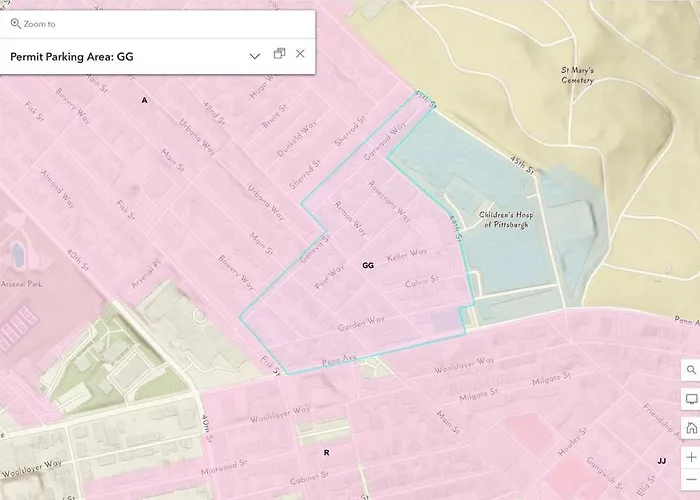
Task: Select the GG permit area label
Action: click(x=368, y=266)
